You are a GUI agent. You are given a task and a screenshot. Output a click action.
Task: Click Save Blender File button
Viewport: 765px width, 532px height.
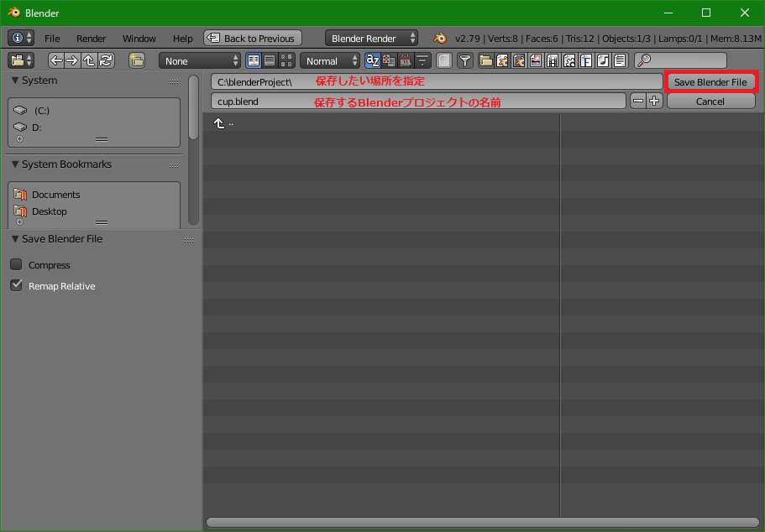[710, 82]
